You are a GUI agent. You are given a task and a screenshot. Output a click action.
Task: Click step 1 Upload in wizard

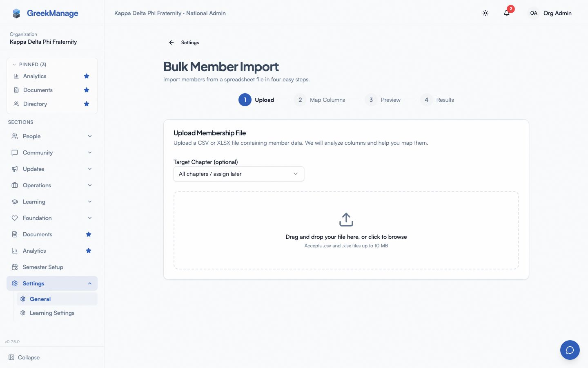256,100
